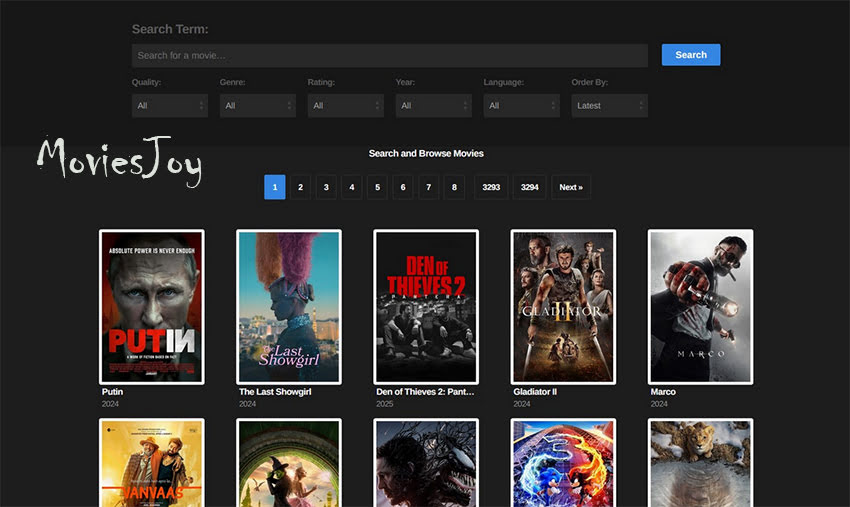Go to page 6

pyautogui.click(x=403, y=187)
